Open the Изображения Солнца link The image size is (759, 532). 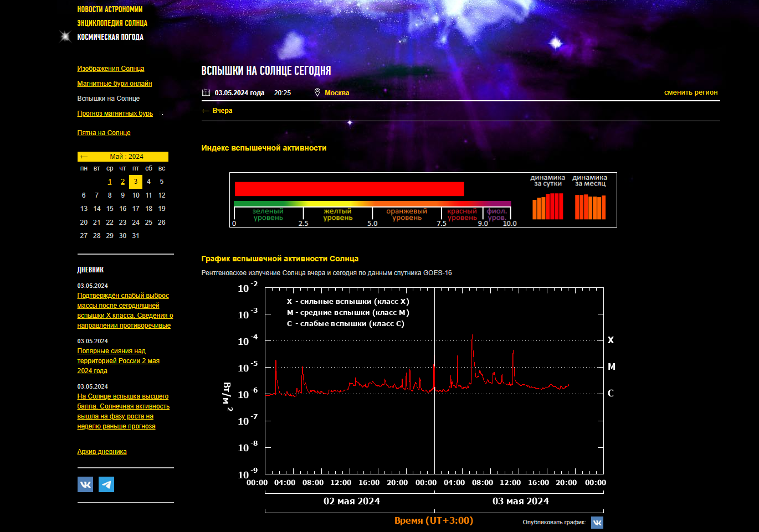coord(111,69)
